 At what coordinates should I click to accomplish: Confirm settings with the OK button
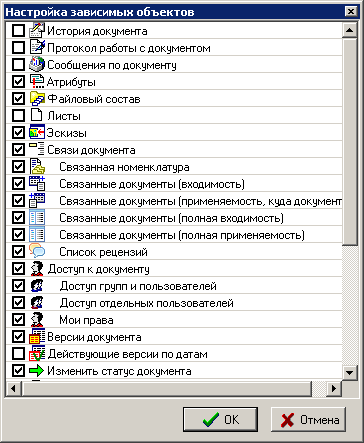tap(220, 419)
